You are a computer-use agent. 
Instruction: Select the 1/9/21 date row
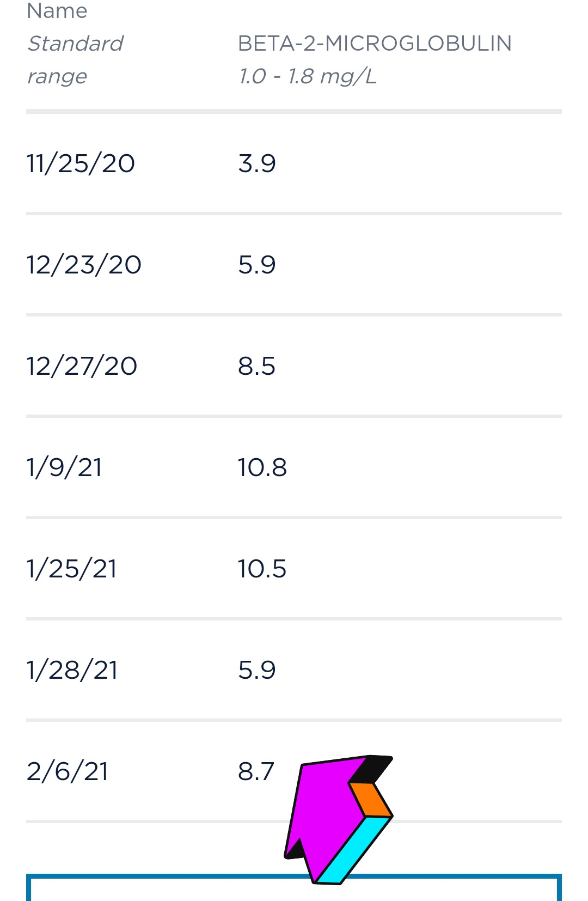pyautogui.click(x=64, y=467)
